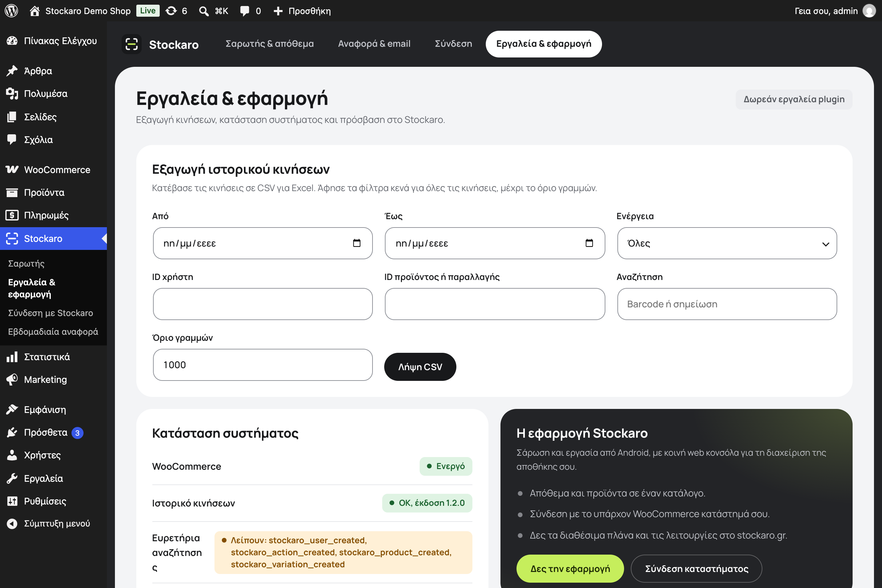Click the WooCommerce icon in sidebar

pyautogui.click(x=12, y=169)
